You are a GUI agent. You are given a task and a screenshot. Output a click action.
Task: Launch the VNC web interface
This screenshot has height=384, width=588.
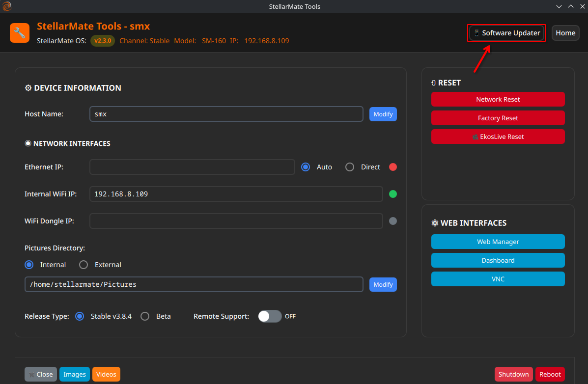point(498,279)
